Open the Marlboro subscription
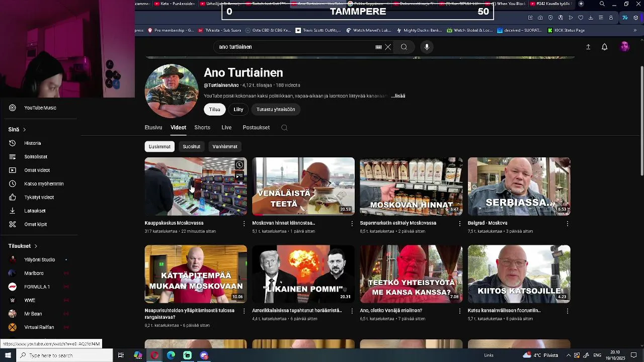644x362 pixels. 34,274
